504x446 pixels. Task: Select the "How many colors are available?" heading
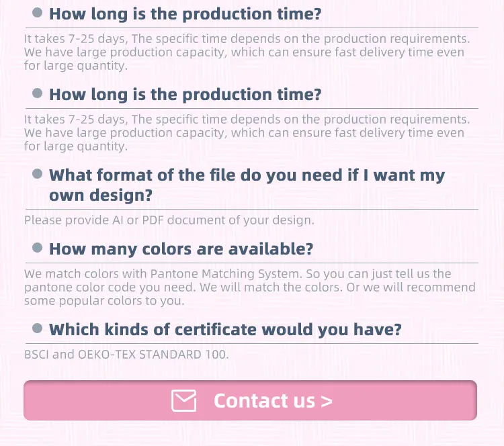coord(181,249)
